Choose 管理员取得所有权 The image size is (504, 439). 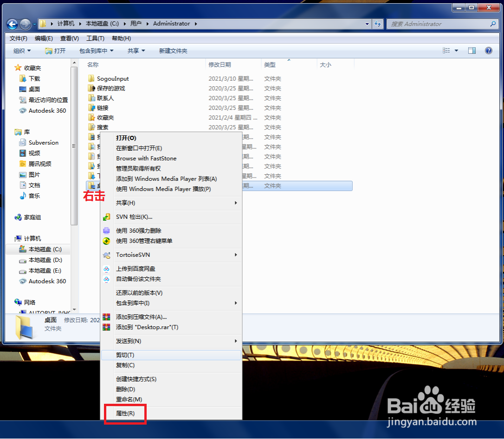(172, 169)
